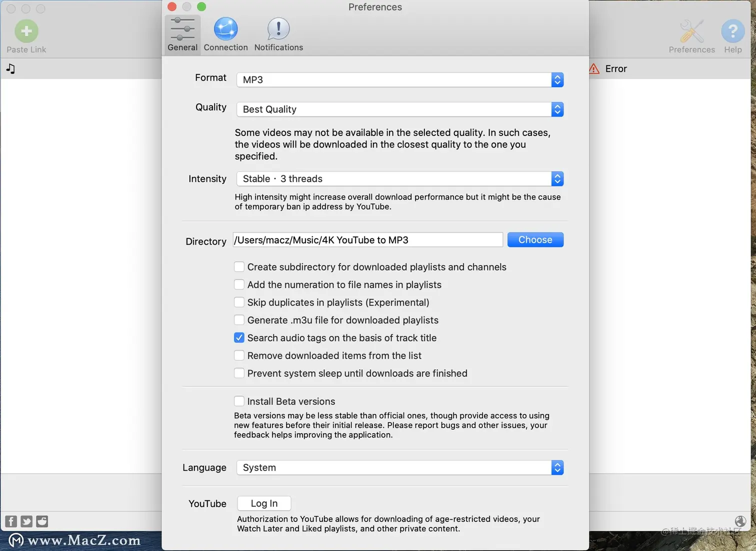Open the Language System dropdown
756x551 pixels.
[x=400, y=467]
